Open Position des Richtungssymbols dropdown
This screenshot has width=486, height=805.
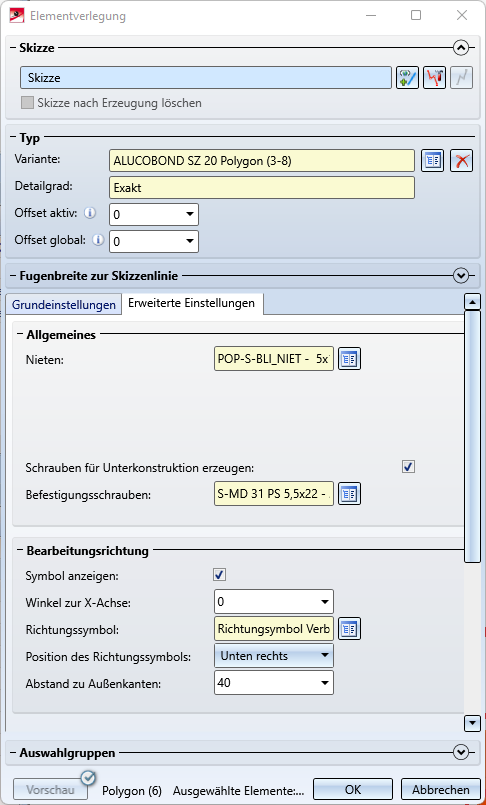point(274,656)
